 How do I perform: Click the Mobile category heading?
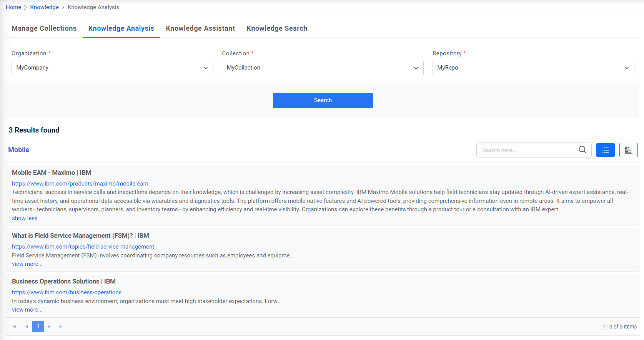click(19, 150)
